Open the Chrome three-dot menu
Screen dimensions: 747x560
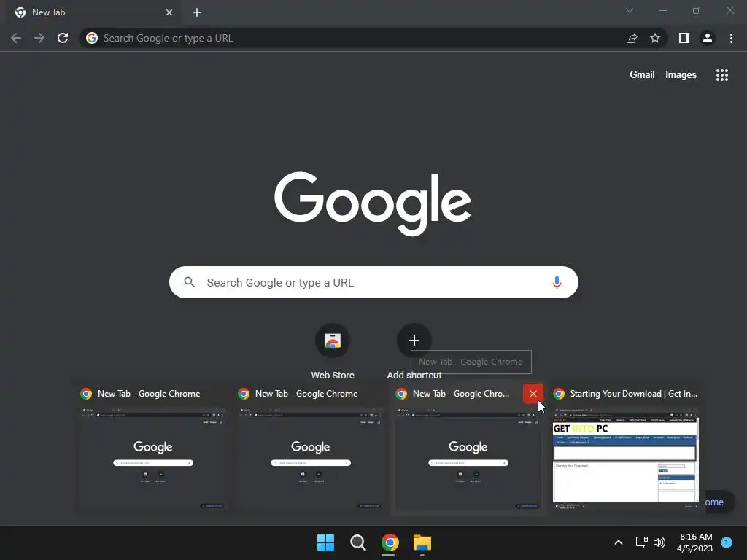731,38
